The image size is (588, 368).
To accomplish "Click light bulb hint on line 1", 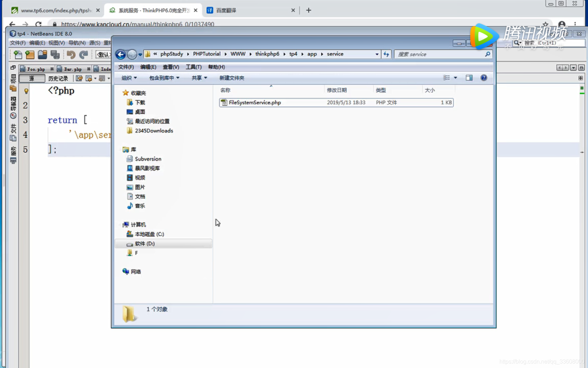I will coord(26,91).
